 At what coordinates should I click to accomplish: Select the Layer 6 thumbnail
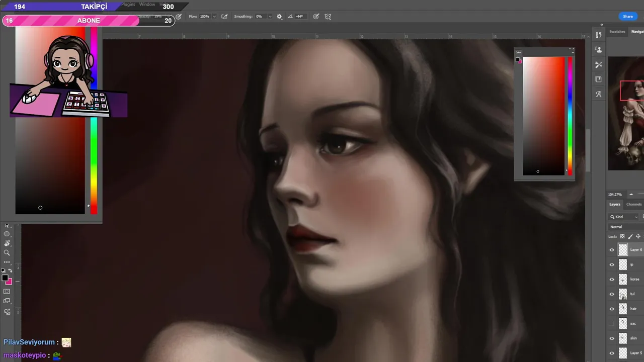tap(623, 250)
